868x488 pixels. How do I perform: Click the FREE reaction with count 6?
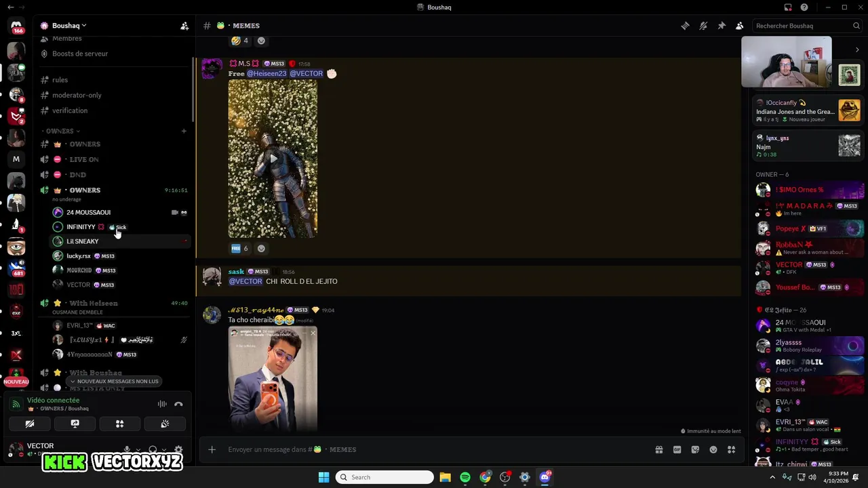[x=239, y=249]
